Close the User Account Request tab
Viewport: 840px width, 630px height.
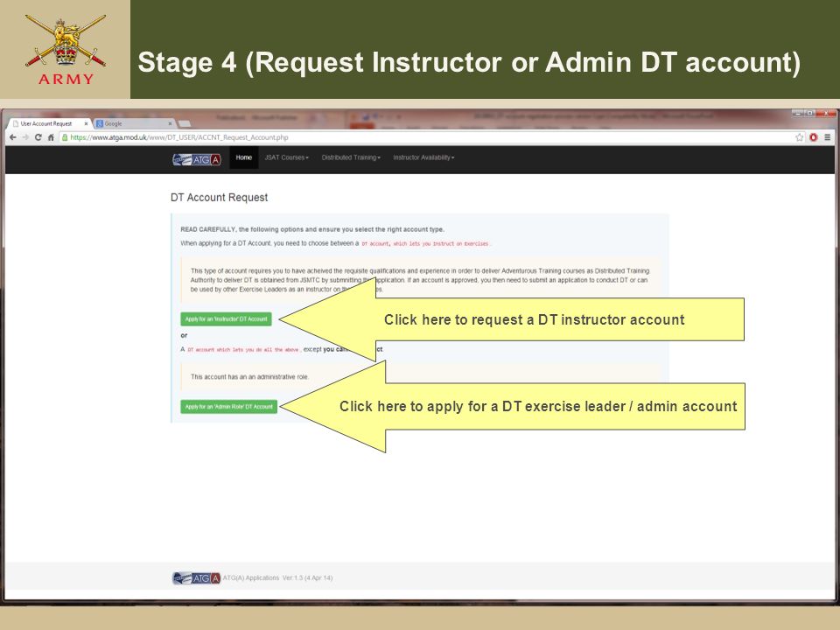pos(86,123)
